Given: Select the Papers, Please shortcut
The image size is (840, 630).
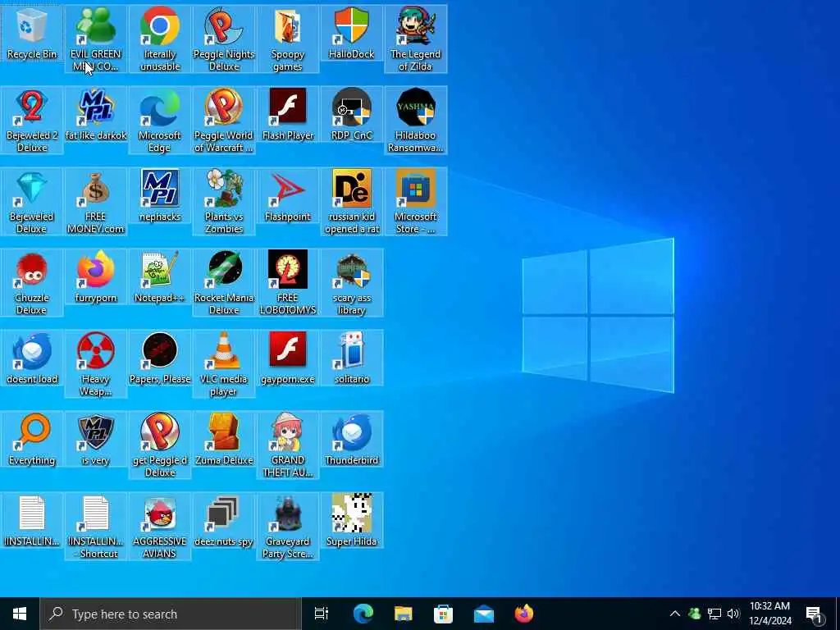Looking at the screenshot, I should click(160, 359).
